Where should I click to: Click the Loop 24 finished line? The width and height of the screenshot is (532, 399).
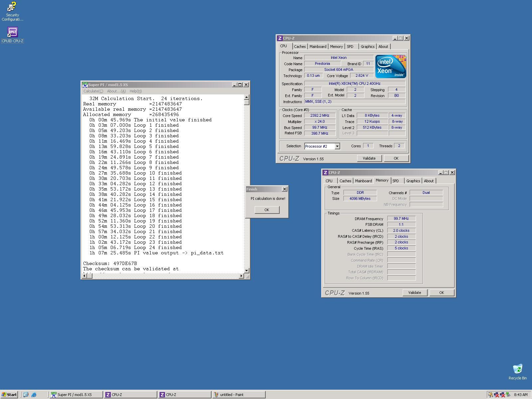pyautogui.click(x=136, y=247)
